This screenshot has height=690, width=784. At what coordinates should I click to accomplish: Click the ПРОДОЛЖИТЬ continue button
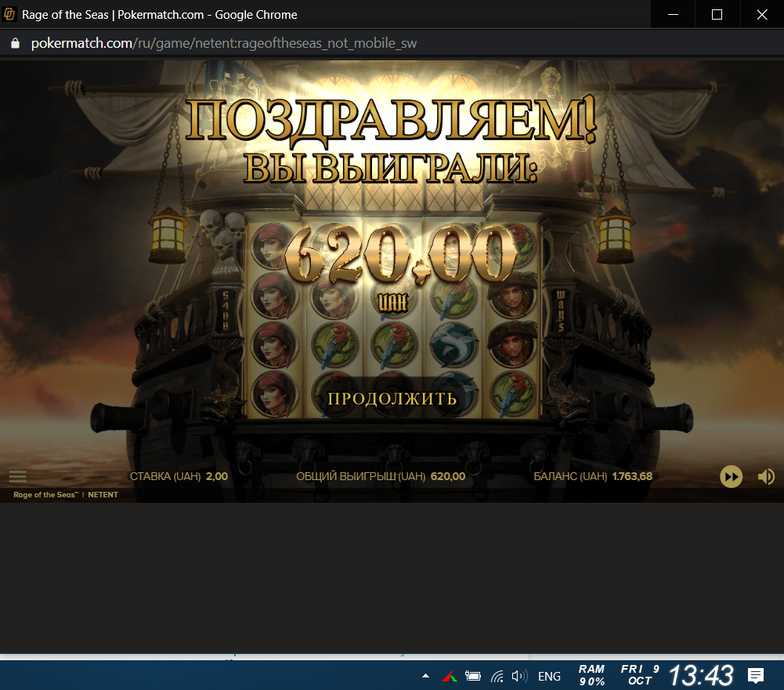point(392,399)
